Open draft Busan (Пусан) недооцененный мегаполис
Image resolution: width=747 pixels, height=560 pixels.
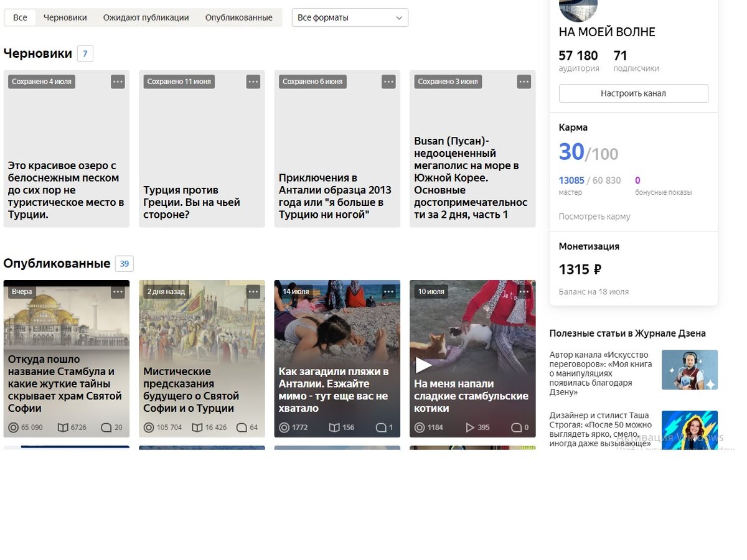point(471,178)
